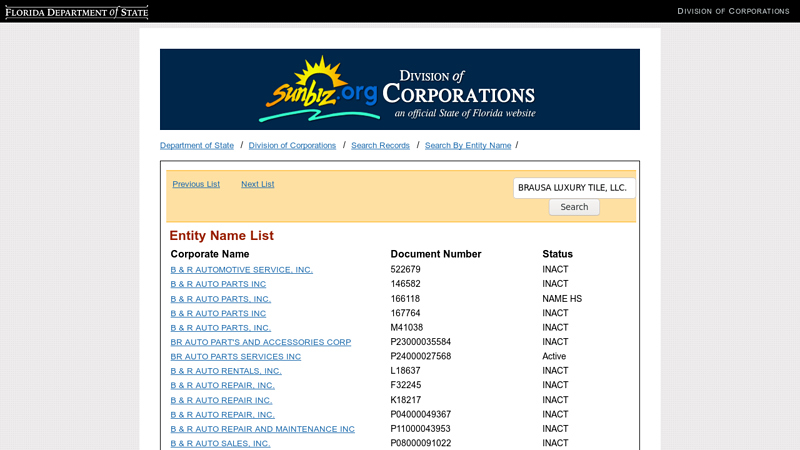Open B & R AUTO REPAIR INC. document K18217

pos(221,400)
